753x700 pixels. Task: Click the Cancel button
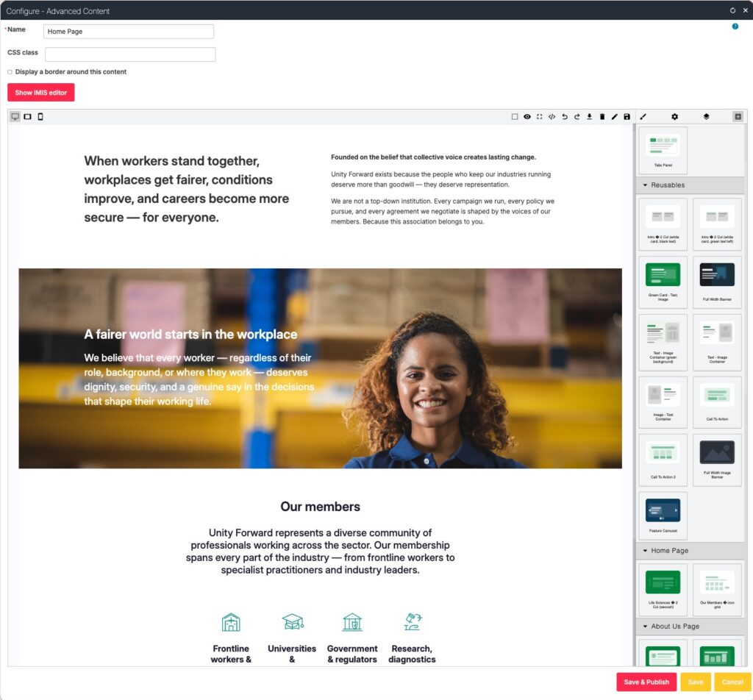pyautogui.click(x=732, y=682)
